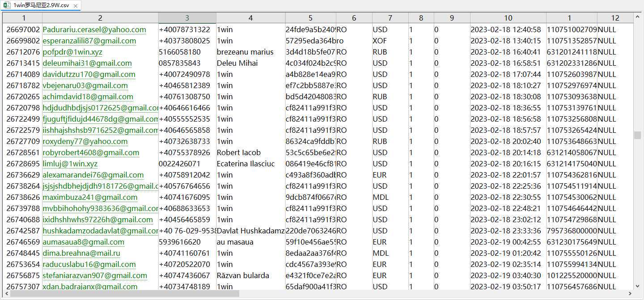Select column header 10
The image size is (644, 300).
point(508,18)
